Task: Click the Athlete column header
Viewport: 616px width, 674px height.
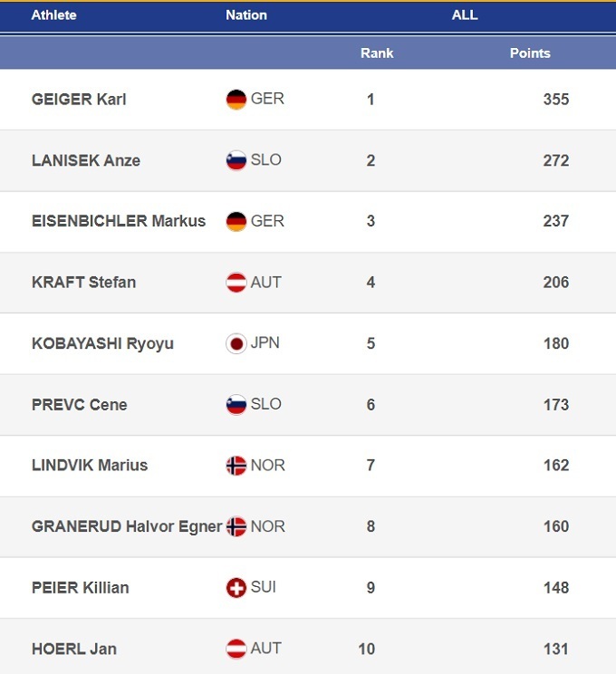Action: coord(54,15)
